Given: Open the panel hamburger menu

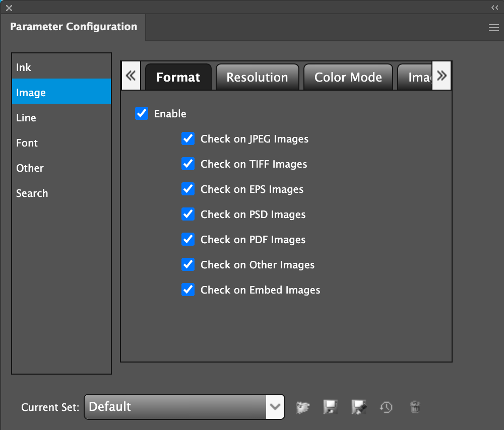Looking at the screenshot, I should tap(493, 28).
